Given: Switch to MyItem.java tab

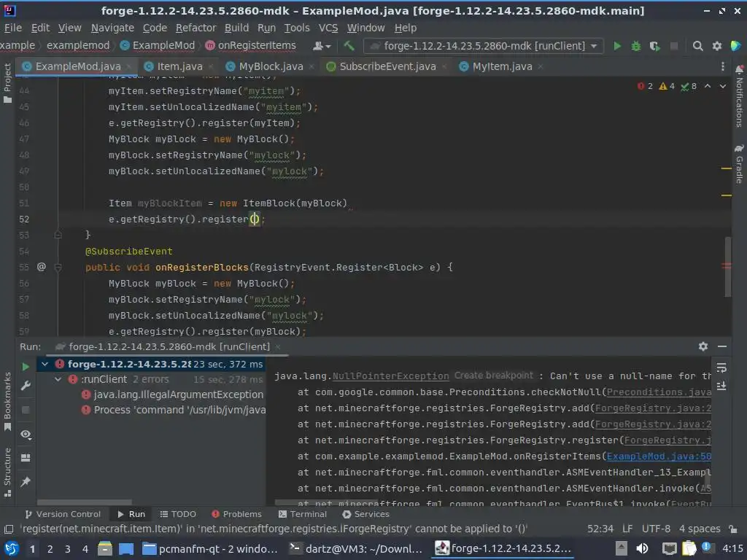Looking at the screenshot, I should (x=502, y=66).
